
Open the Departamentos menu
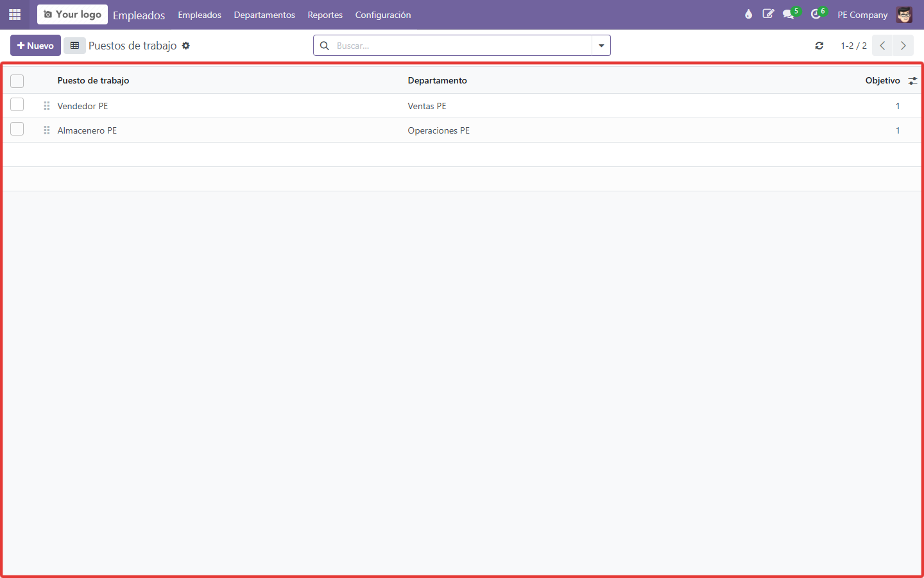[x=264, y=15]
